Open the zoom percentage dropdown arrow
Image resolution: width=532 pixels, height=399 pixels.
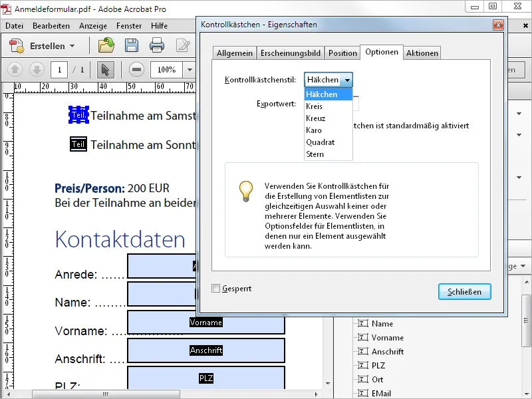click(190, 70)
